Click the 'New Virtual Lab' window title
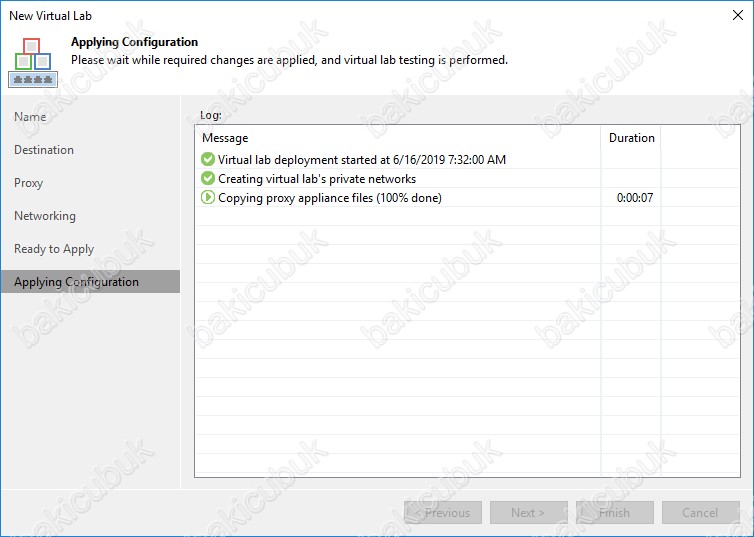The image size is (754, 537). (x=50, y=16)
